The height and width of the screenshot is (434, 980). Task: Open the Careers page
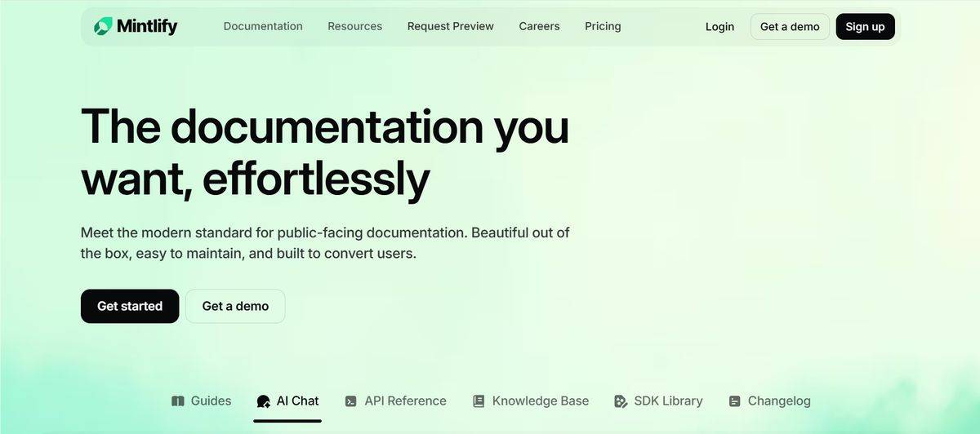(x=540, y=26)
